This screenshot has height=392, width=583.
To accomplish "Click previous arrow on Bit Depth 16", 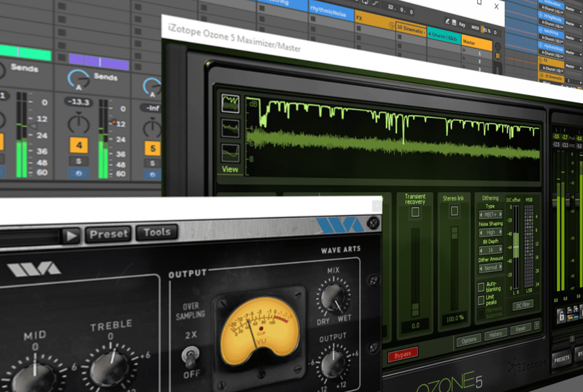I will 481,250.
